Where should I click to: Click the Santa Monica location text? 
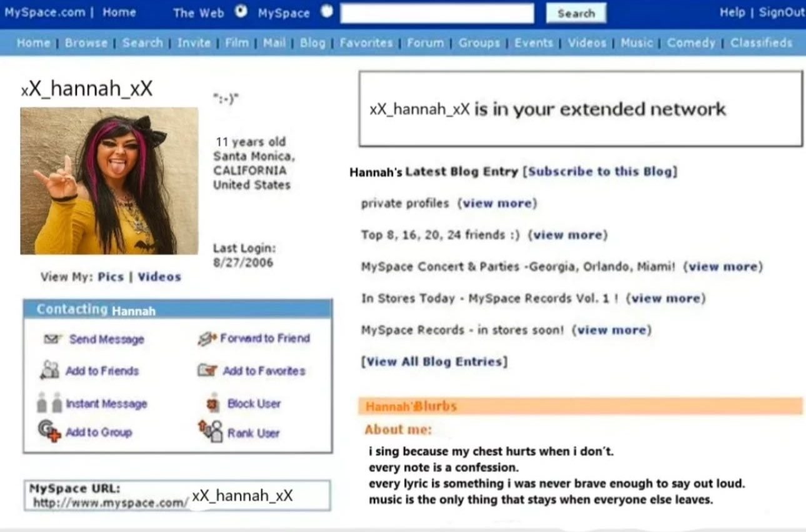point(254,156)
